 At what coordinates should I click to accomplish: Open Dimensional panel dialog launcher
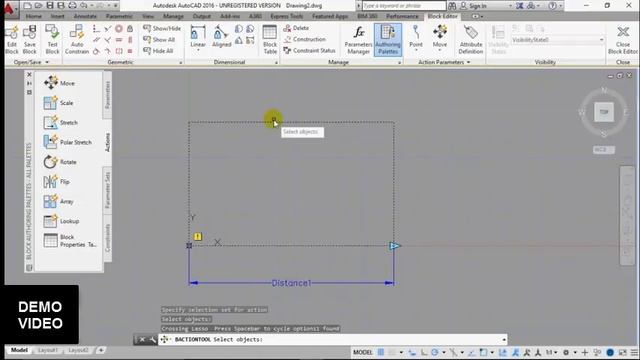coord(276,62)
